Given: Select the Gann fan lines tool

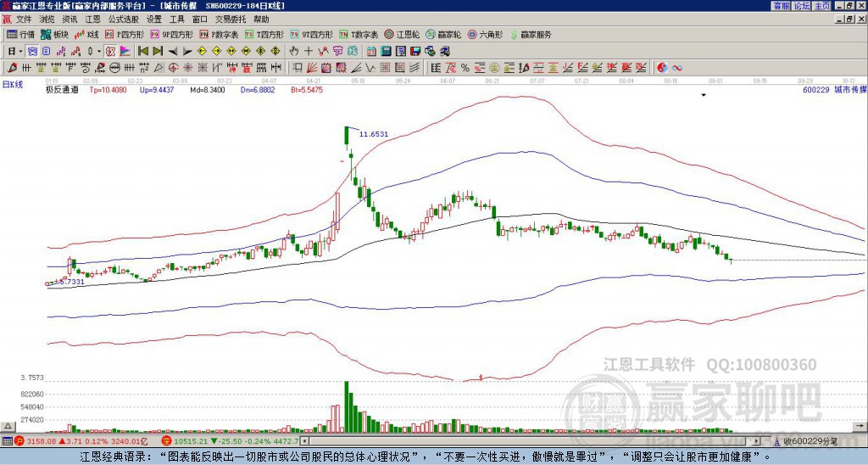Looking at the screenshot, I should (x=312, y=68).
